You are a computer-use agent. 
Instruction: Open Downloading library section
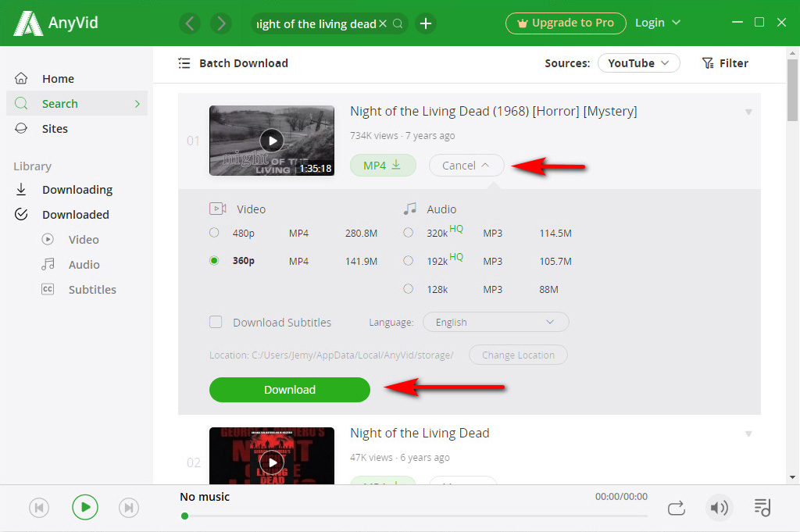[x=77, y=190]
